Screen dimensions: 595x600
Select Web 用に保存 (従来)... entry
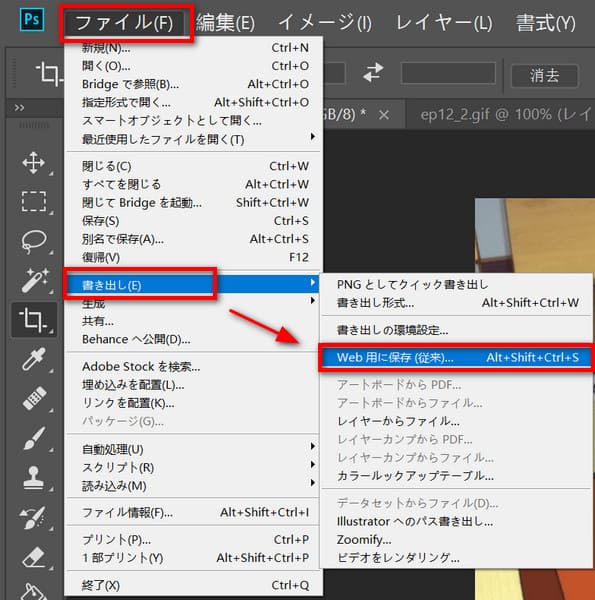457,357
